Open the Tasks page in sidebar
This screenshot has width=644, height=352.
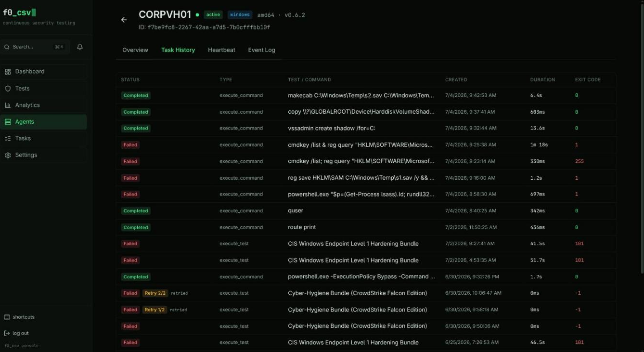pos(44,138)
